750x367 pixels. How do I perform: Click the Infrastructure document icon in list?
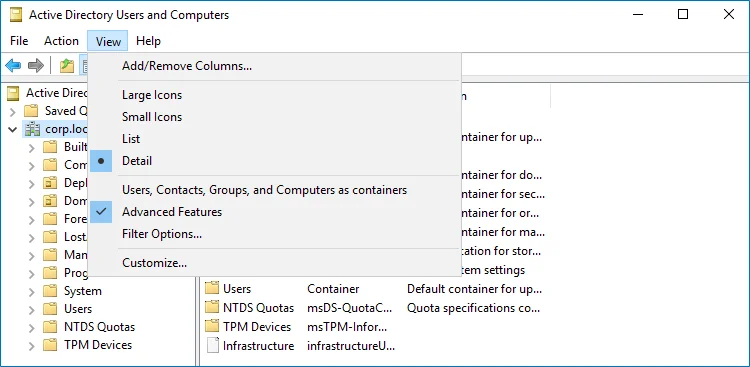pyautogui.click(x=212, y=345)
